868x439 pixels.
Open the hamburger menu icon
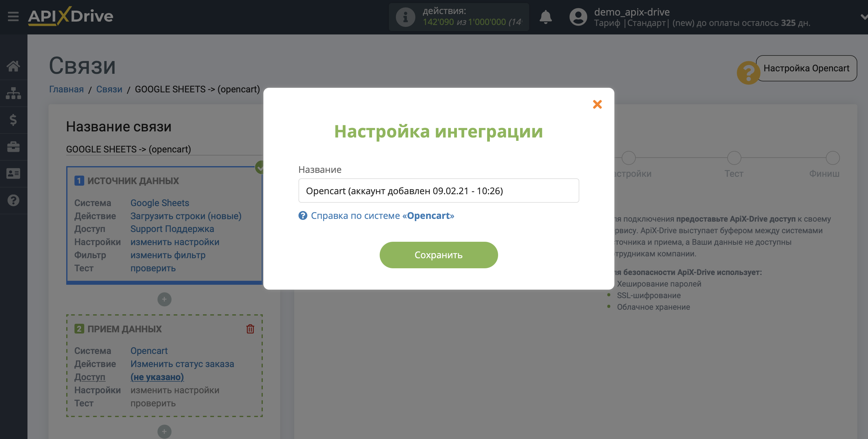(13, 16)
